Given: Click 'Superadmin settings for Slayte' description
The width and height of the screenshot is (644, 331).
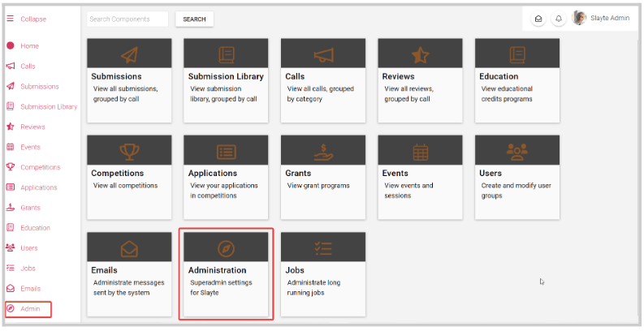Looking at the screenshot, I should tap(221, 287).
